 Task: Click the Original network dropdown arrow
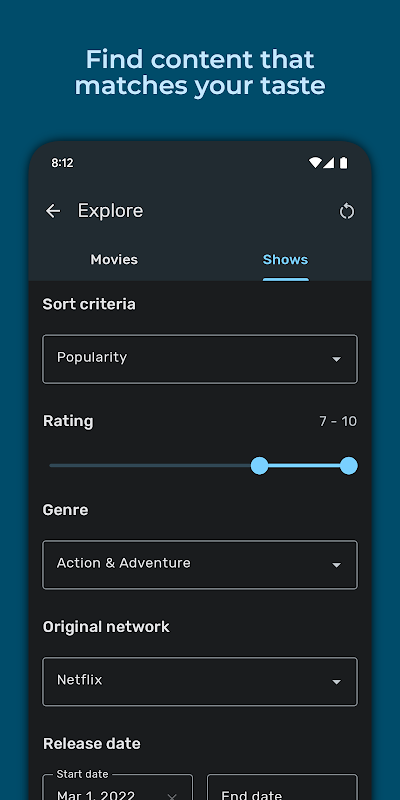click(x=336, y=682)
